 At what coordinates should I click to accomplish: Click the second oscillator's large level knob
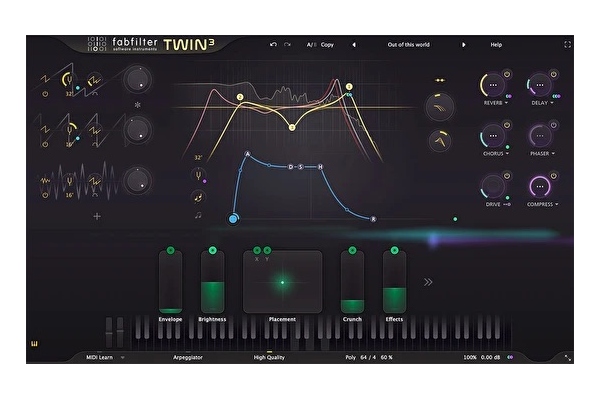[x=137, y=130]
